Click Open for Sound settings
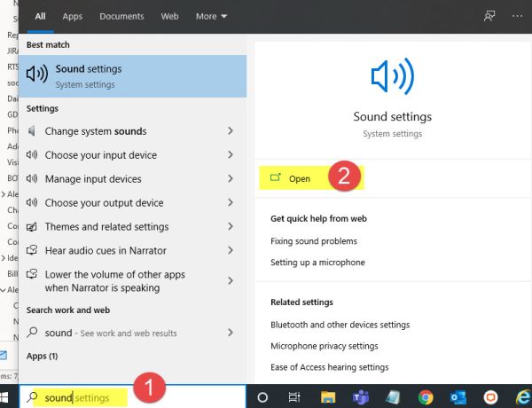 tap(299, 178)
